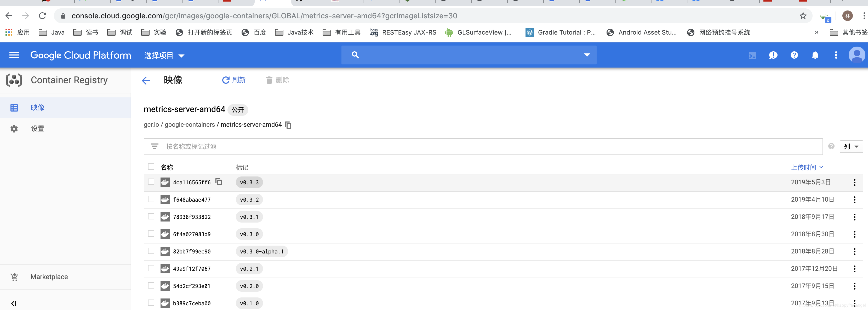Open the 其他书签 bookmarks folder

848,32
